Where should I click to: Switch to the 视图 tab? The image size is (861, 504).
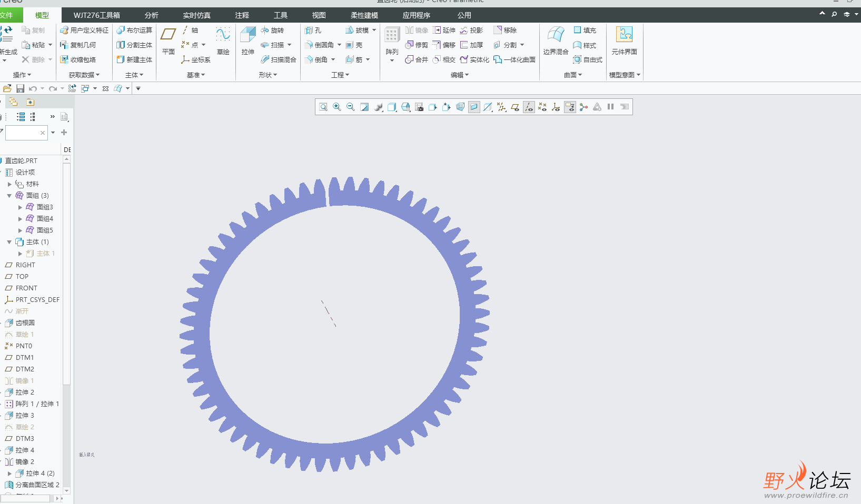click(319, 15)
